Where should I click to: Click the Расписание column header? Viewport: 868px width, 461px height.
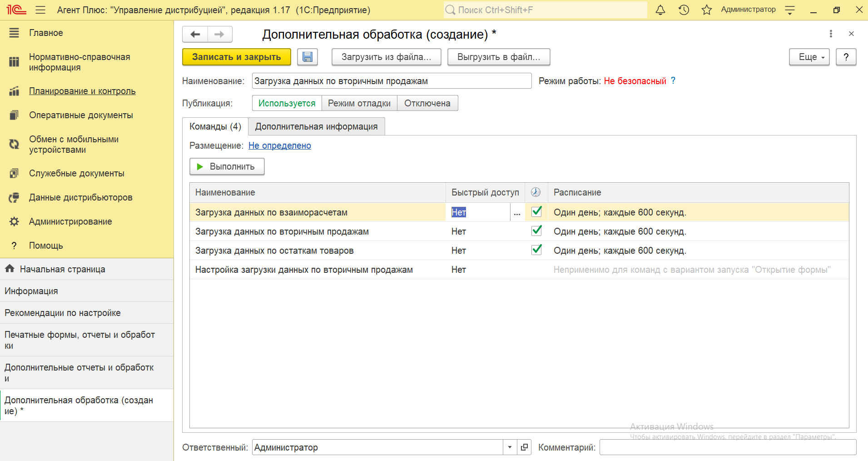[x=698, y=192]
